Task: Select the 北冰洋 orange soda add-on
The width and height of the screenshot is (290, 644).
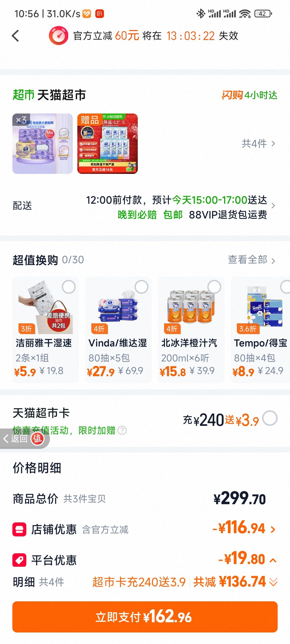Action: (x=214, y=287)
